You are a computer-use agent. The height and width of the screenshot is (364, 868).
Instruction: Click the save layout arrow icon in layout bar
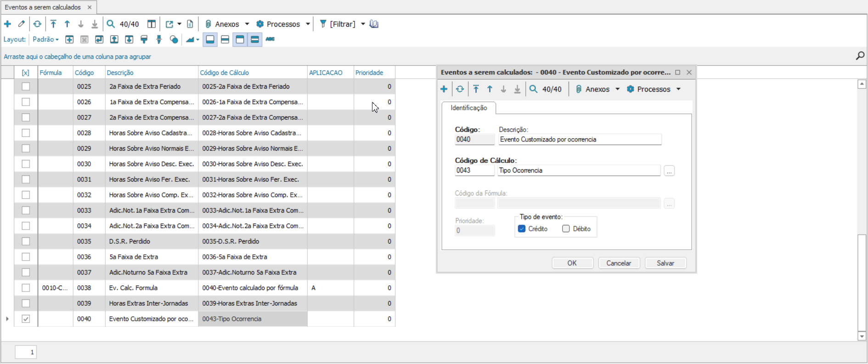click(x=99, y=39)
